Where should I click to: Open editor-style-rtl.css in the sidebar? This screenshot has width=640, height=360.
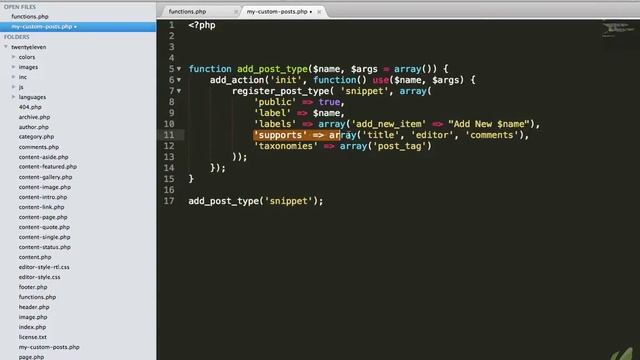tap(44, 267)
